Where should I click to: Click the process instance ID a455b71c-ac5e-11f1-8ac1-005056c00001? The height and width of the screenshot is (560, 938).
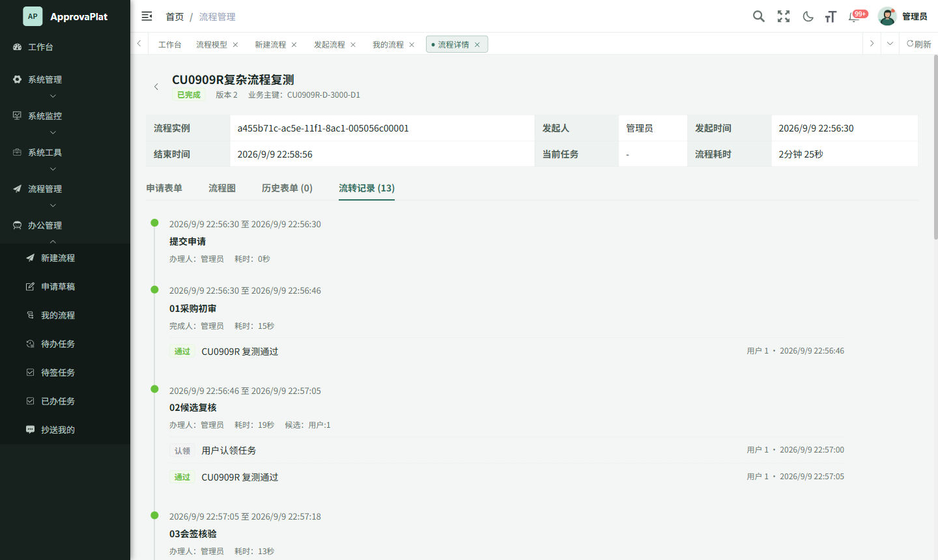click(323, 128)
